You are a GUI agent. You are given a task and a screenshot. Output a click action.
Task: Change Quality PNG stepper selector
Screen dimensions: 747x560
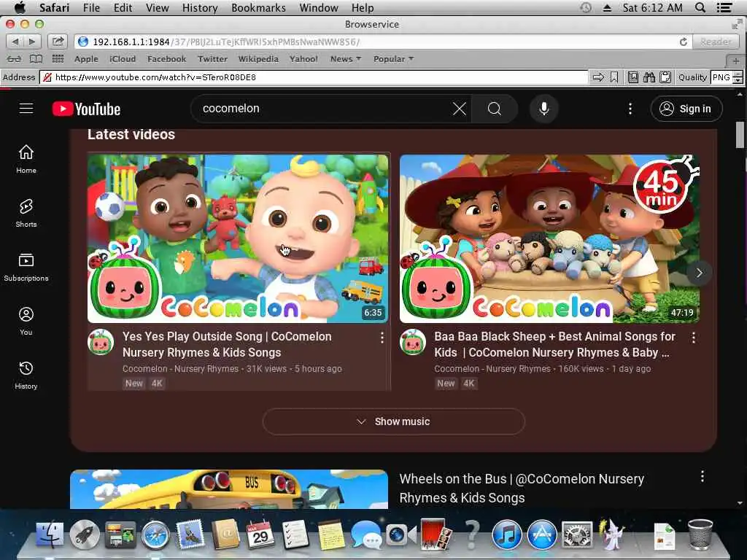pos(738,77)
